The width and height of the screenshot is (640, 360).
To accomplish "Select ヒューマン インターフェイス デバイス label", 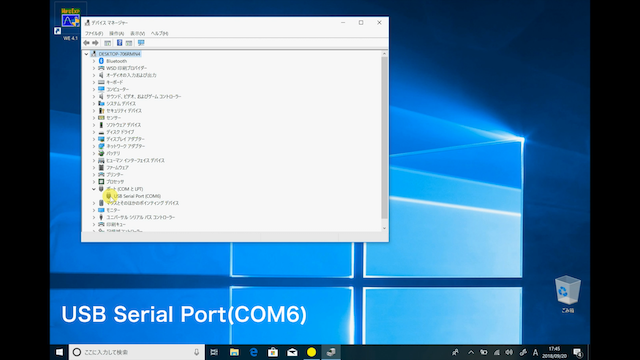I will pos(135,160).
